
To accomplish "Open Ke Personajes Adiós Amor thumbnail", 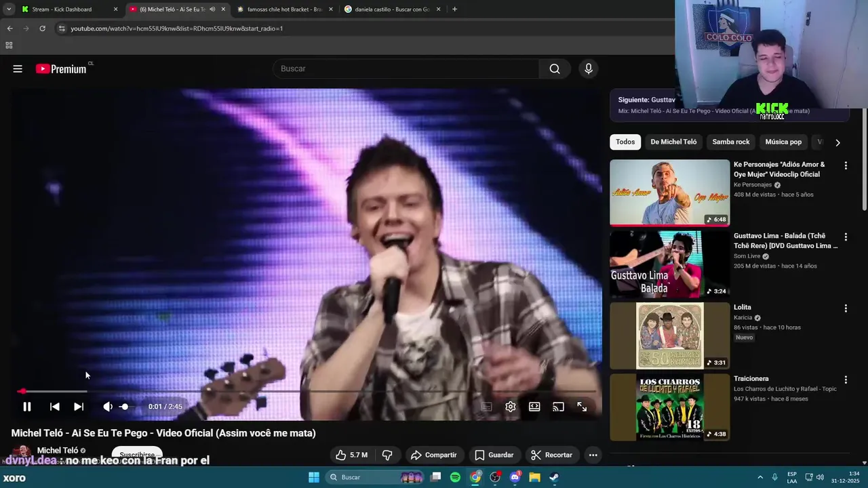I will (x=669, y=192).
